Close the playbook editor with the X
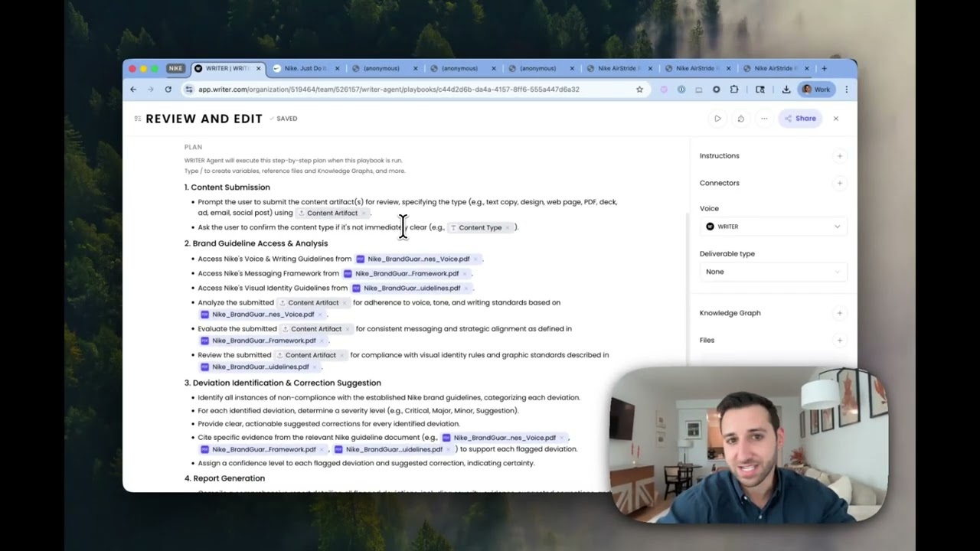 (835, 119)
